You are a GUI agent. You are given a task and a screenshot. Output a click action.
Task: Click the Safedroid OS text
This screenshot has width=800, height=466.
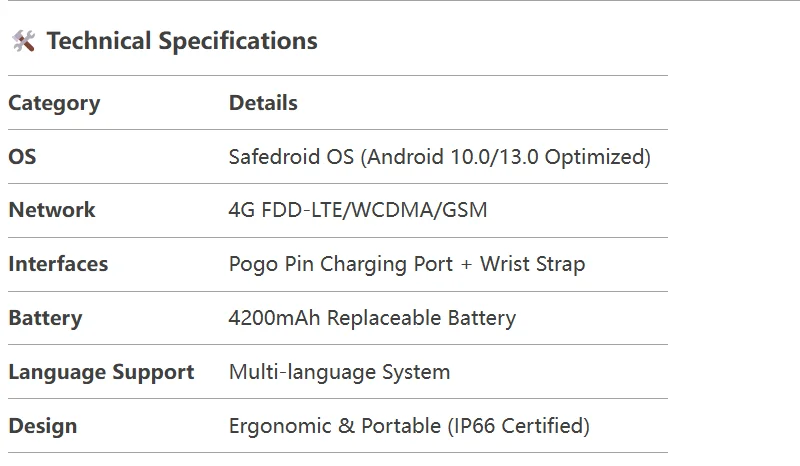[291, 157]
